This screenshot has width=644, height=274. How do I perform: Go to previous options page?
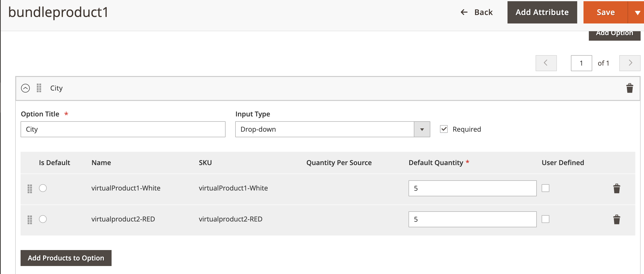pos(546,63)
